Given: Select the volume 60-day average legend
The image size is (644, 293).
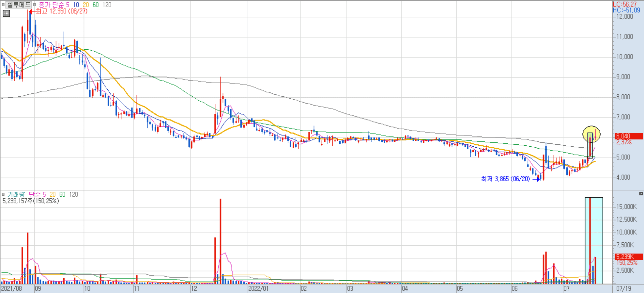Looking at the screenshot, I should 62,194.
